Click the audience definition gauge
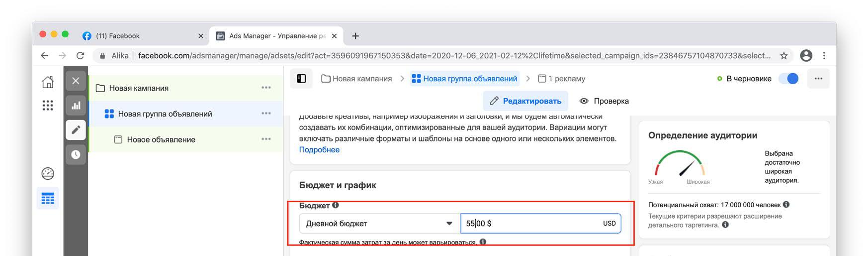868x256 pixels. (679, 163)
